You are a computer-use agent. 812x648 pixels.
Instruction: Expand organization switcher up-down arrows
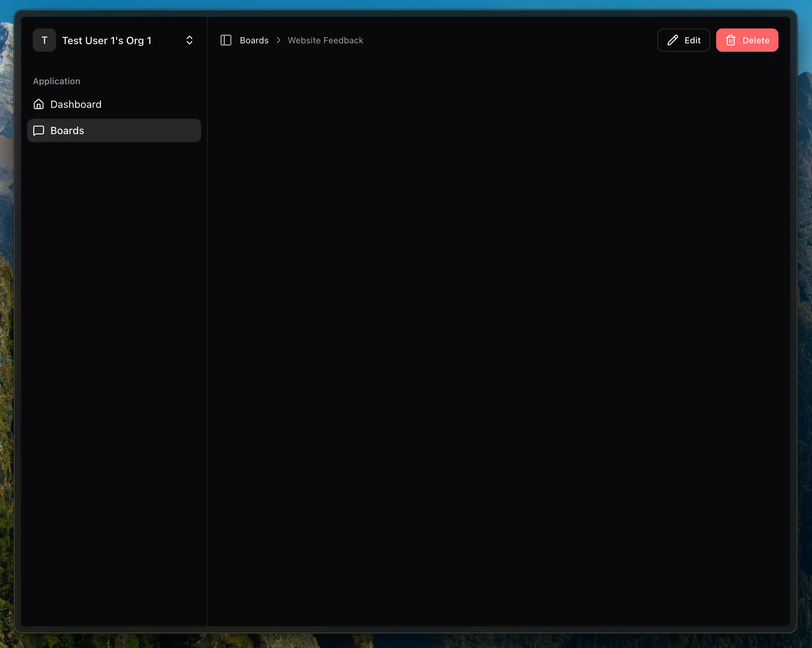[x=190, y=40]
